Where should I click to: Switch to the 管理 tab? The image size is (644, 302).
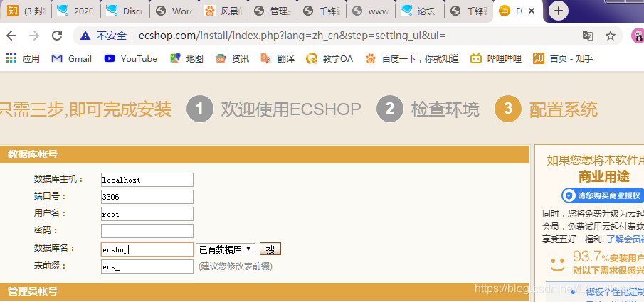(273, 11)
